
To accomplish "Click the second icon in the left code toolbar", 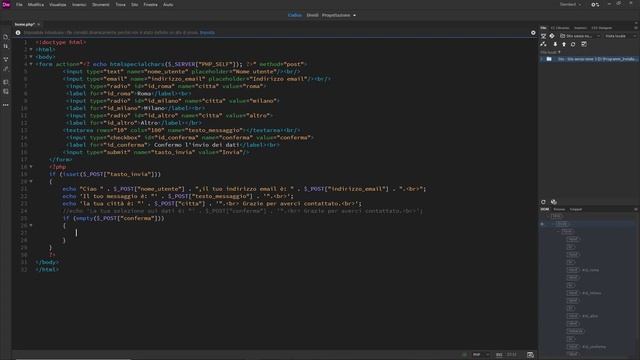I will point(6,47).
